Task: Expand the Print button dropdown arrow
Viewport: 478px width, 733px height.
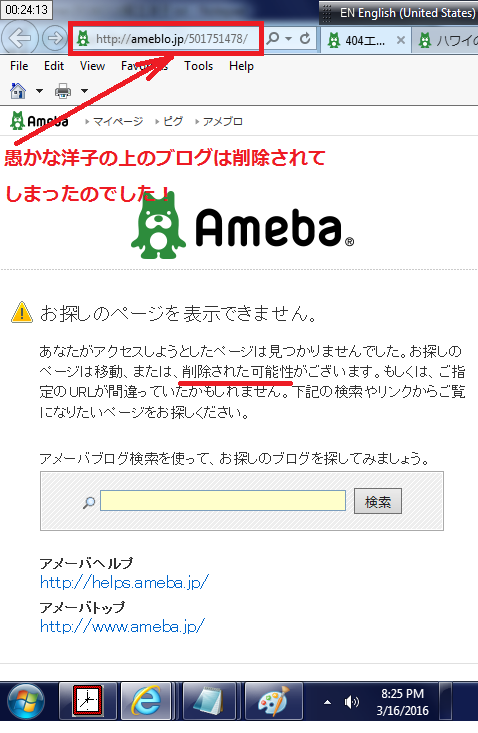Action: pos(85,91)
